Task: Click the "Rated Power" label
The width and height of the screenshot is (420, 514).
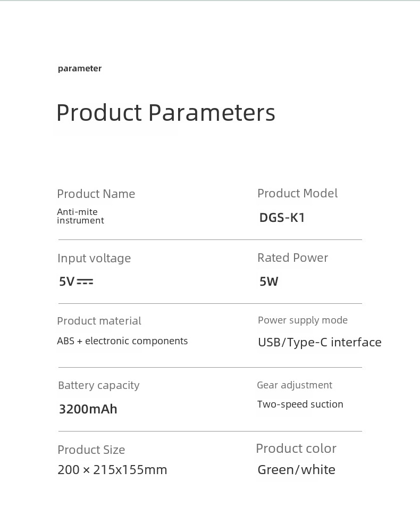Action: coord(292,258)
